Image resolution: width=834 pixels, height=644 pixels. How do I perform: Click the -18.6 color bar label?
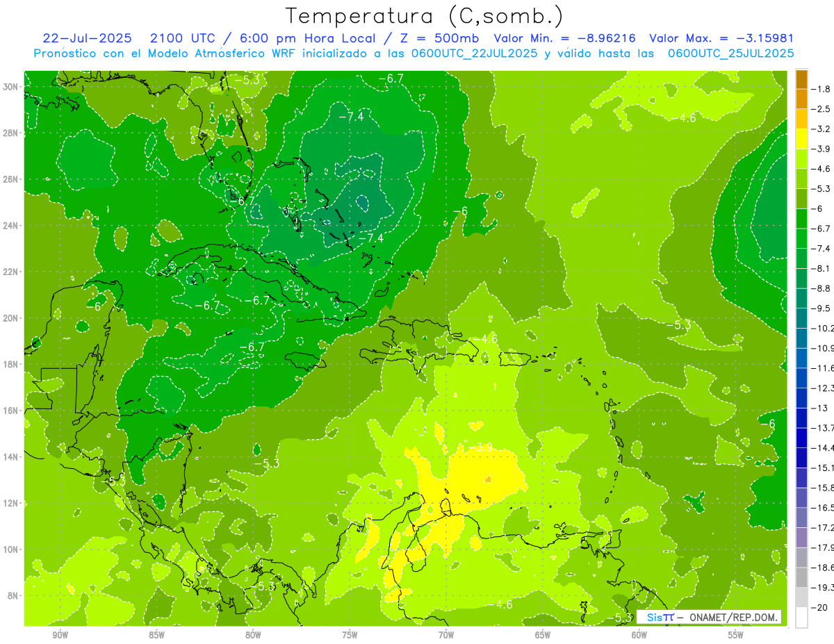[822, 567]
